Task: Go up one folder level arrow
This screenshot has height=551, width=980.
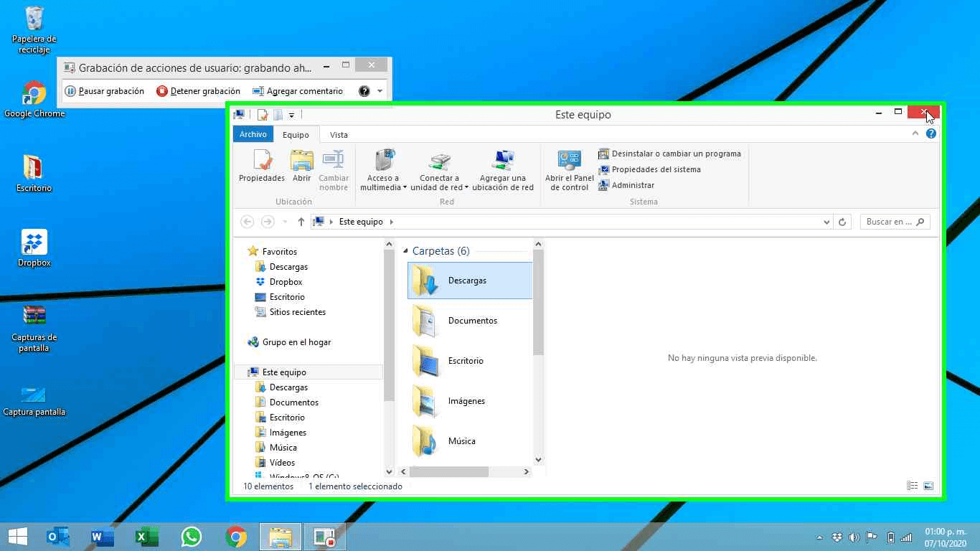Action: (301, 222)
